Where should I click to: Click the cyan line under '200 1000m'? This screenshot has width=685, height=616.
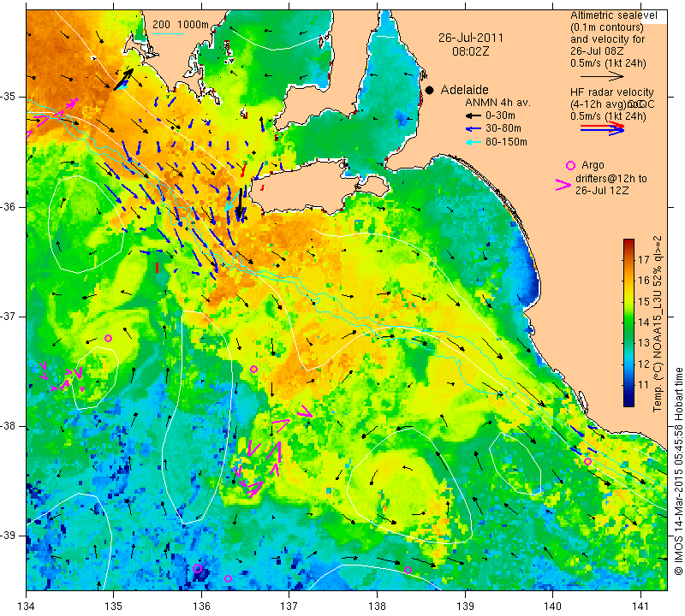[168, 33]
